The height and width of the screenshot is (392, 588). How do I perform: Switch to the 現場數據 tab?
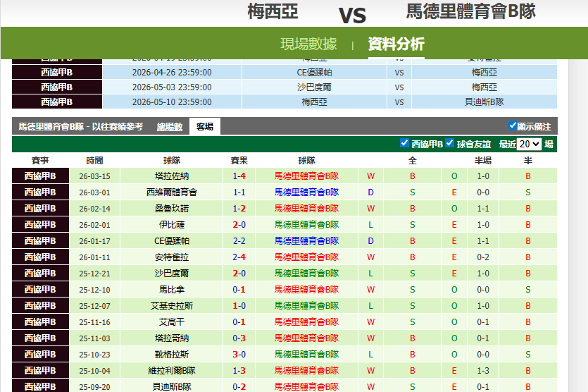[x=308, y=44]
